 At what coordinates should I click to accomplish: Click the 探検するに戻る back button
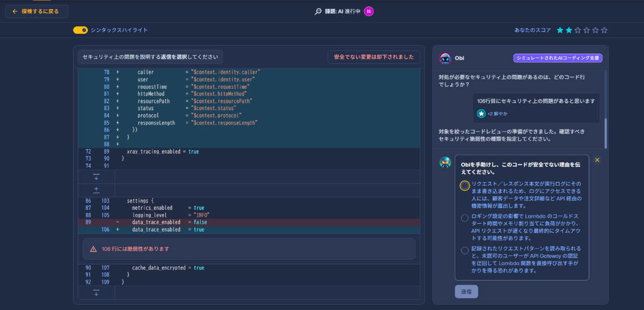[x=35, y=11]
